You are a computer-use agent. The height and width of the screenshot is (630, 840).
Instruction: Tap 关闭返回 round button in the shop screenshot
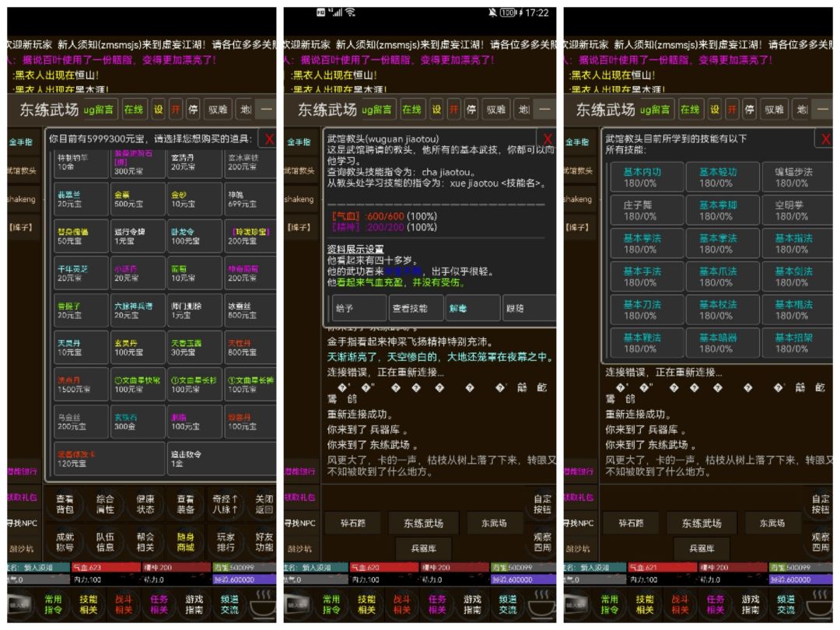point(264,504)
